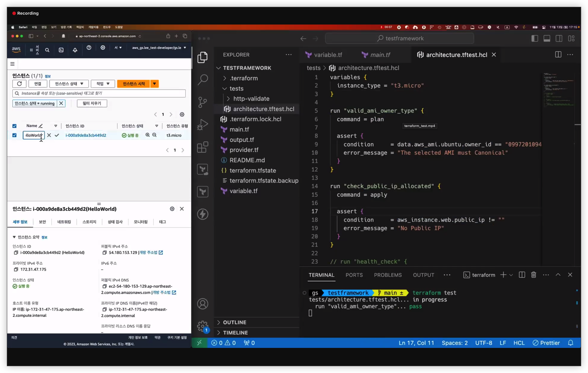The image size is (588, 373).
Task: Split the terminal panel
Action: click(x=522, y=275)
